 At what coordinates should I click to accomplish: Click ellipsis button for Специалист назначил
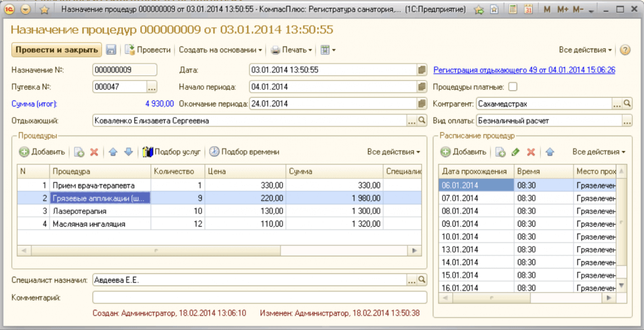412,280
